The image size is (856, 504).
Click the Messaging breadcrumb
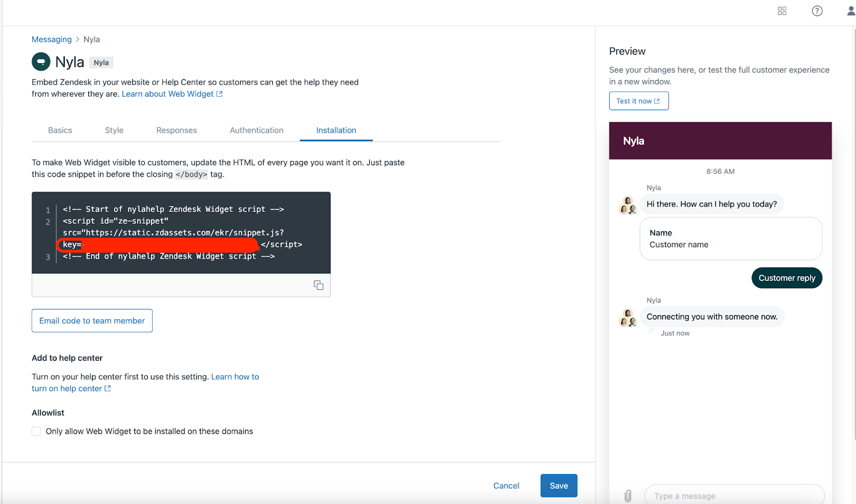click(51, 39)
